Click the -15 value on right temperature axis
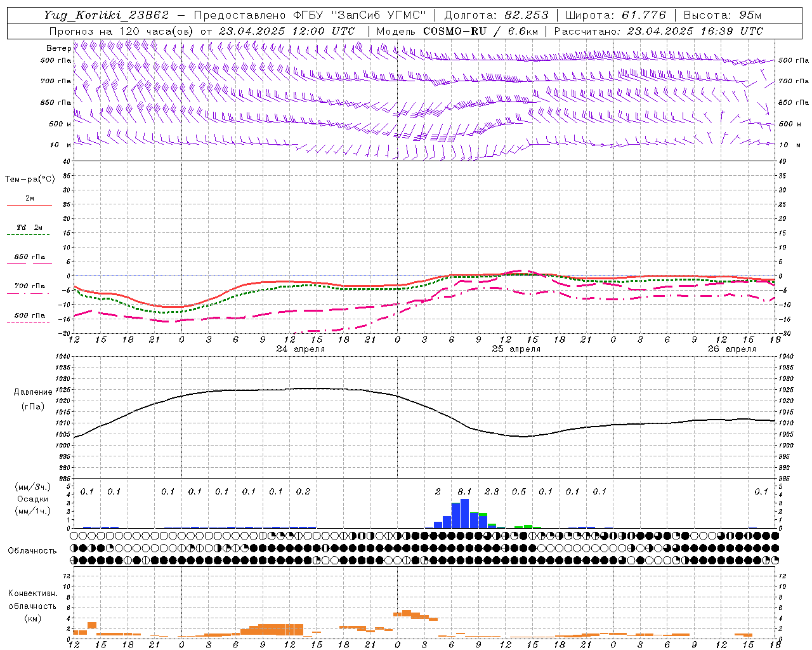Viewport: 812px width, 650px height. (x=784, y=319)
